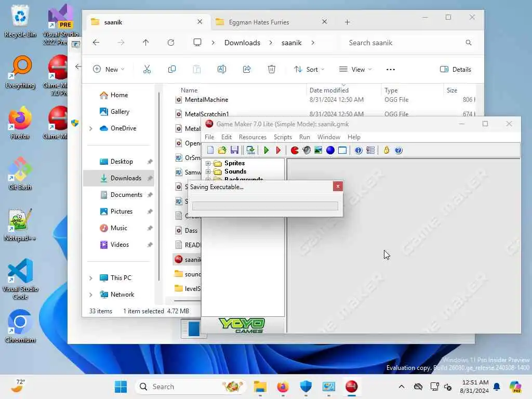Click the Sprites folder label
532x399 pixels.
click(x=234, y=163)
